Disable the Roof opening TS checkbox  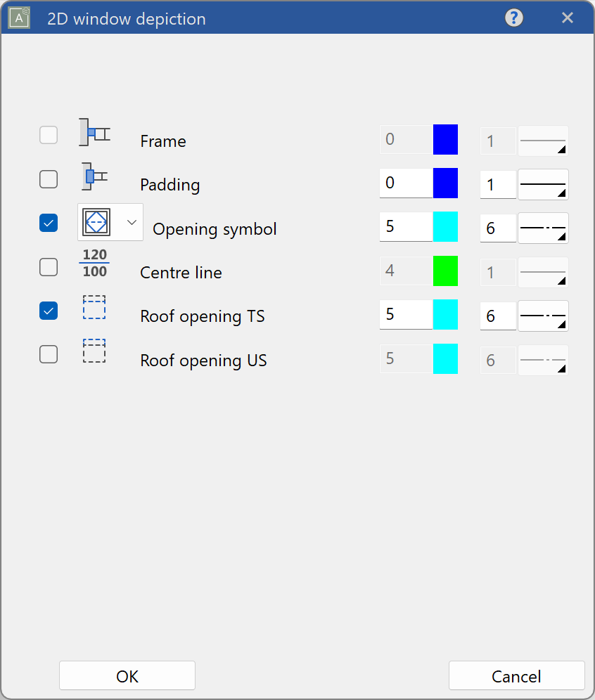pos(49,311)
